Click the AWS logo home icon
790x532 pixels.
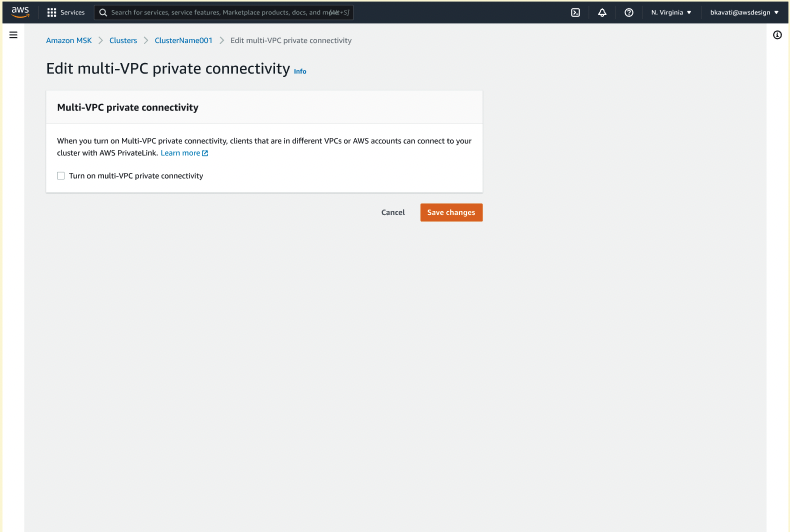coord(20,12)
